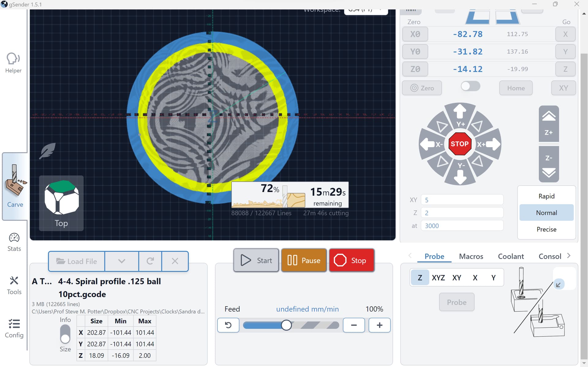The width and height of the screenshot is (588, 367).
Task: Click the feed override slider handle
Action: coord(286,325)
